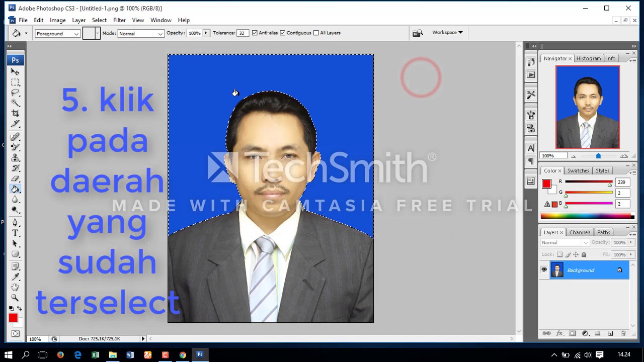Switch to the Swatches tab
Screen dimensions: 644x362
pos(578,170)
